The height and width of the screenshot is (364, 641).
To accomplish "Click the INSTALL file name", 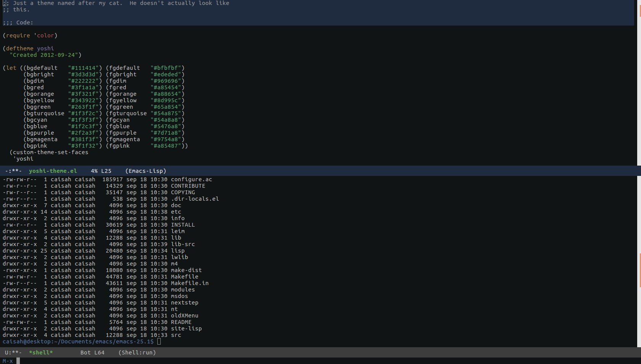I will pyautogui.click(x=183, y=225).
